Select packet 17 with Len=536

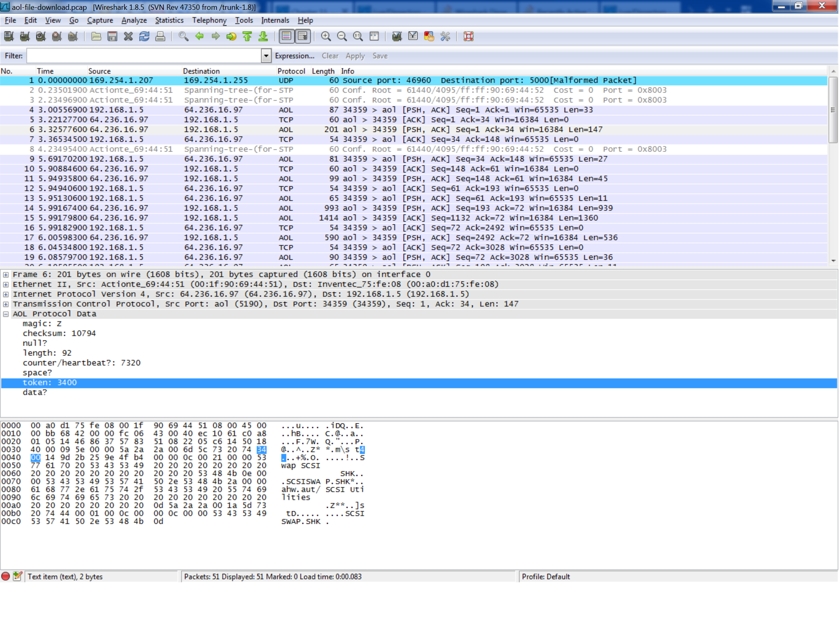click(x=413, y=238)
